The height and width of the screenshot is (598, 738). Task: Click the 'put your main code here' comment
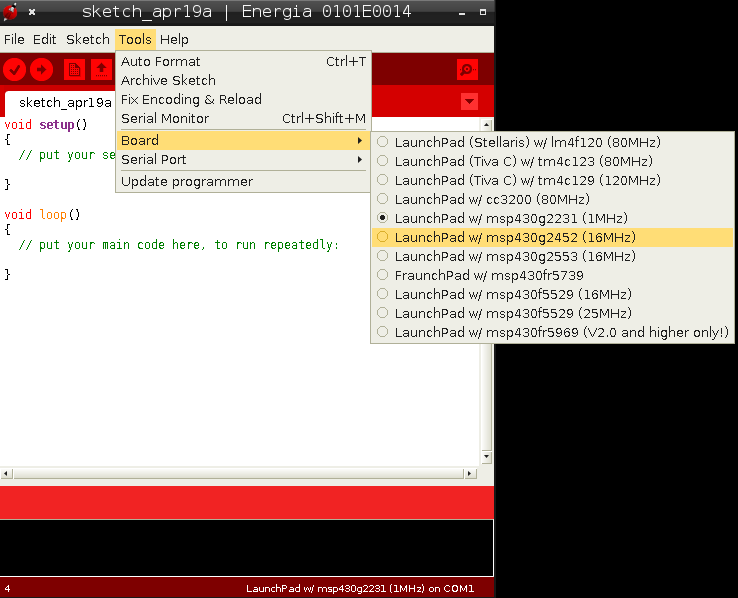pos(178,245)
